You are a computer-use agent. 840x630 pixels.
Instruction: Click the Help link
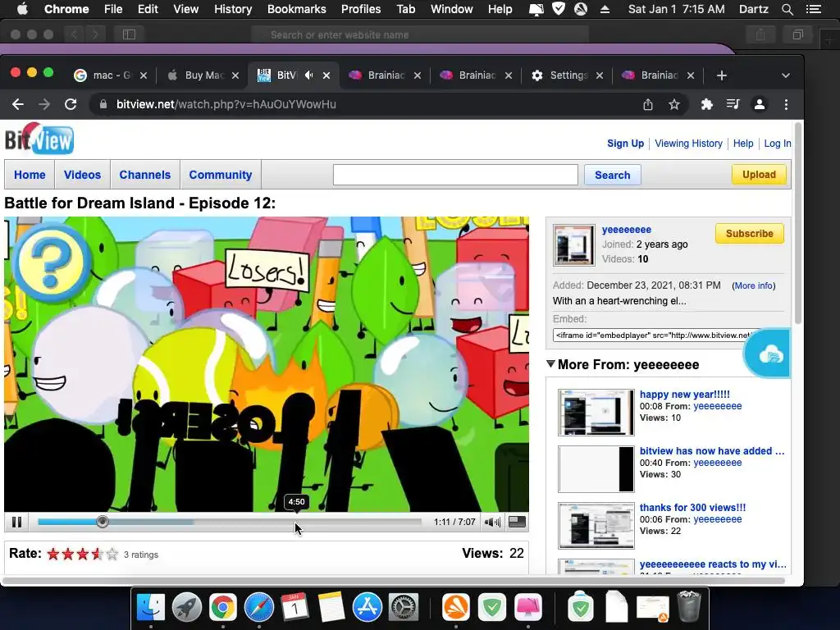point(743,143)
